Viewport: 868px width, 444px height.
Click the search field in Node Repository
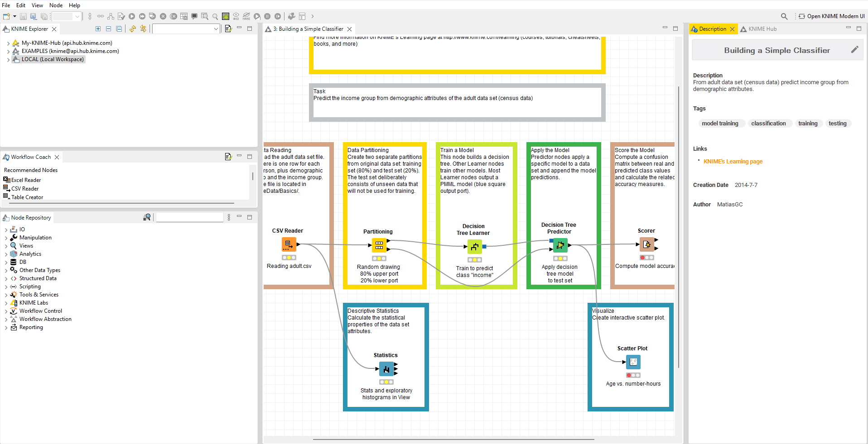189,218
